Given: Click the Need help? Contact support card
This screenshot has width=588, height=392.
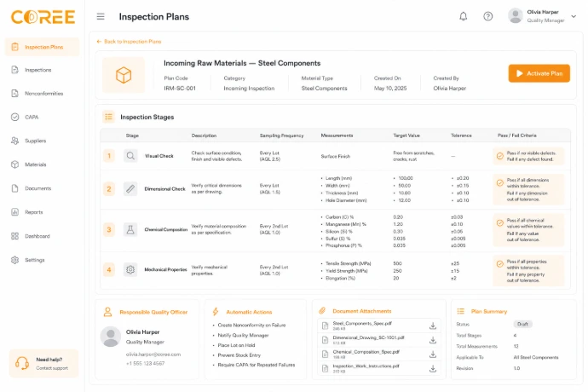Looking at the screenshot, I should coord(43,363).
